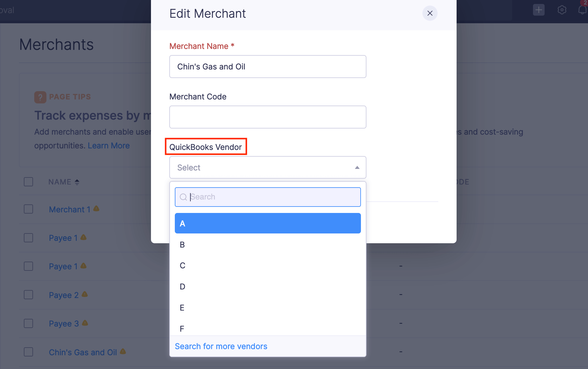Click the warning icon beside Payee 3
The width and height of the screenshot is (588, 369).
85,323
